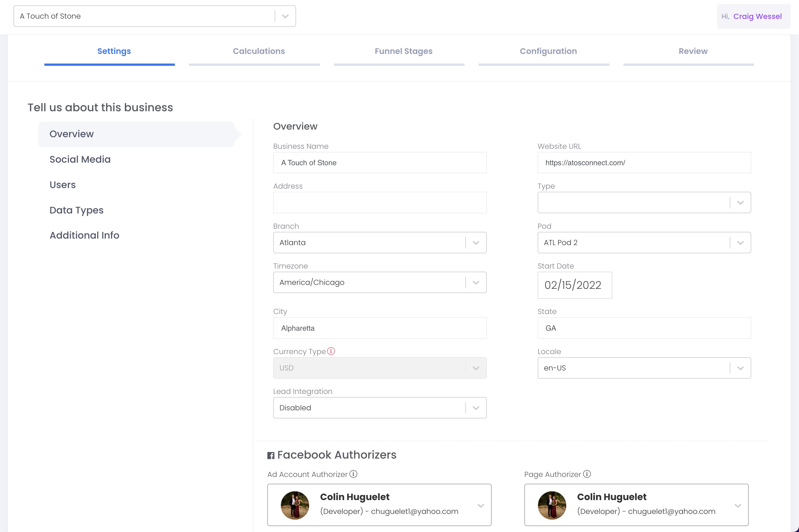Click Page Authorizer info icon
This screenshot has height=532, width=799.
pos(587,474)
